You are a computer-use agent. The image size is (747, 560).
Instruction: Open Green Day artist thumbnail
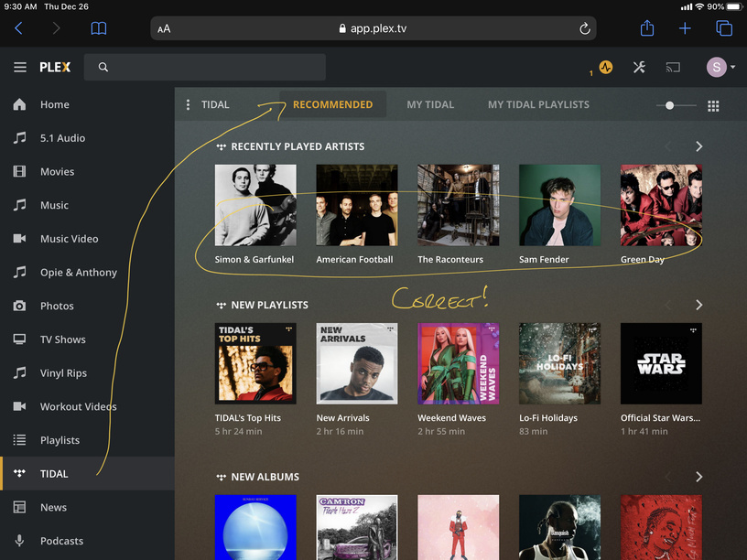tap(661, 205)
